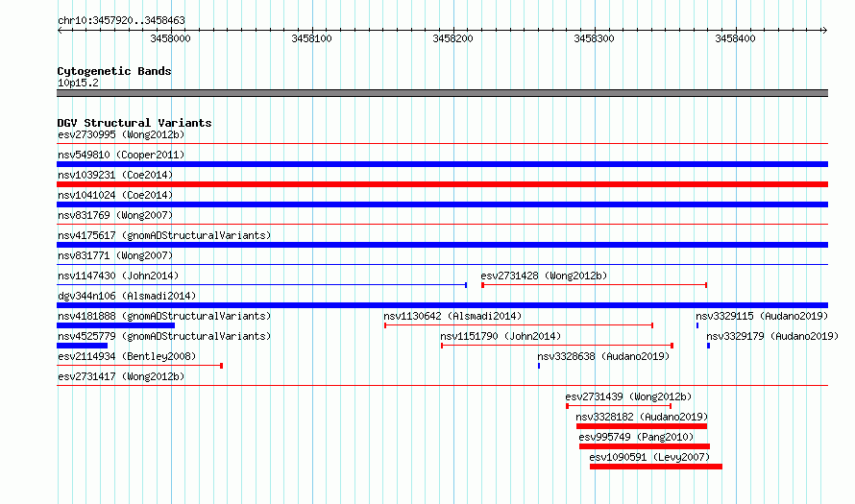Screen dimensions: 855x504
Task: Open the nsv3329179 (Audano2019) label
Action: pos(772,336)
